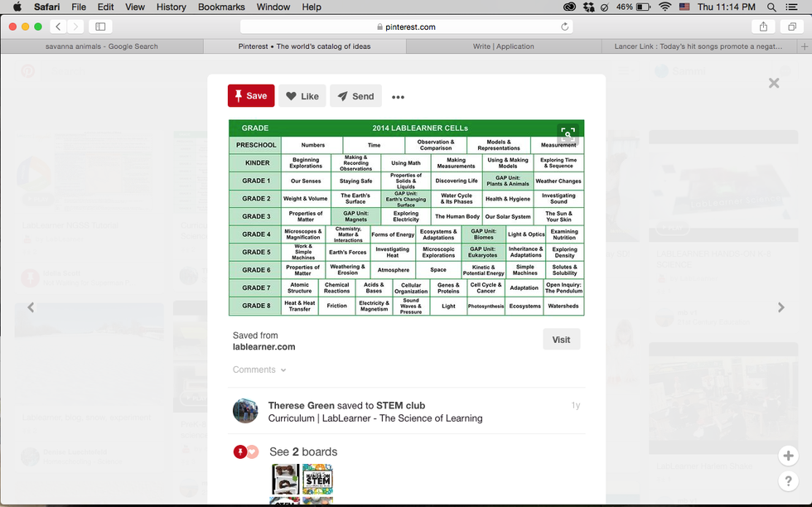
Task: Close the pin overlay with X
Action: (x=774, y=83)
